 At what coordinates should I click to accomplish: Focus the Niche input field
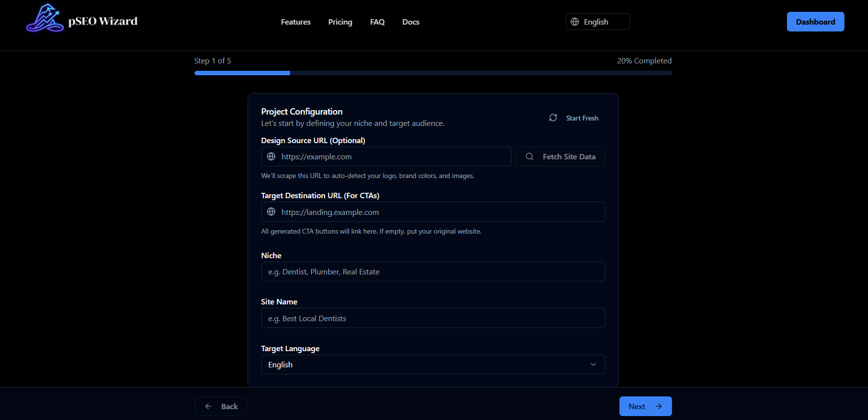432,271
